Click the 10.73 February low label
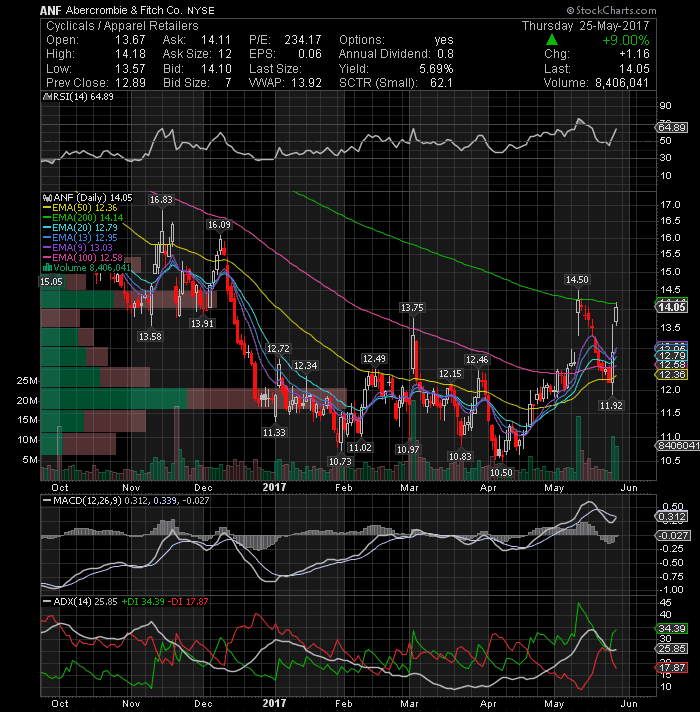The image size is (700, 712). tap(340, 461)
